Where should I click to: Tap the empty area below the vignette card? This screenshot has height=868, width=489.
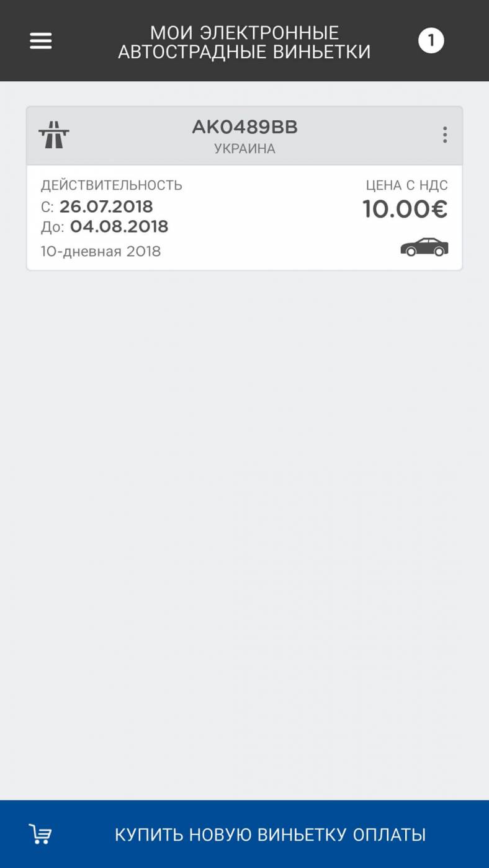(x=244, y=496)
